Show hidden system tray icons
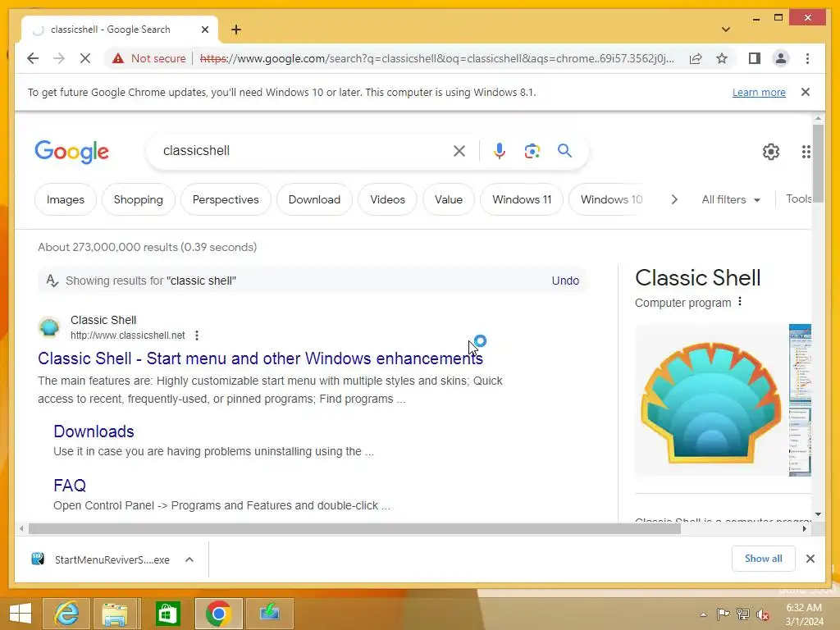 click(x=703, y=614)
